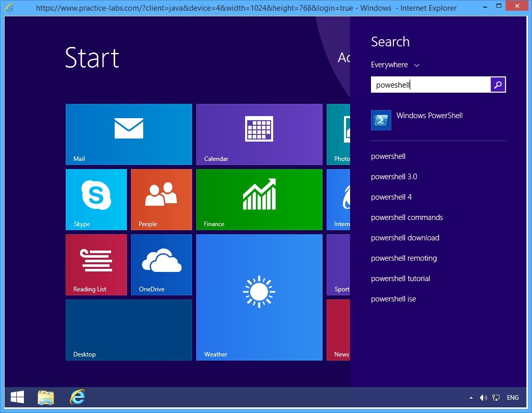Open the Desktop tile
Image resolution: width=532 pixels, height=413 pixels.
pyautogui.click(x=128, y=329)
